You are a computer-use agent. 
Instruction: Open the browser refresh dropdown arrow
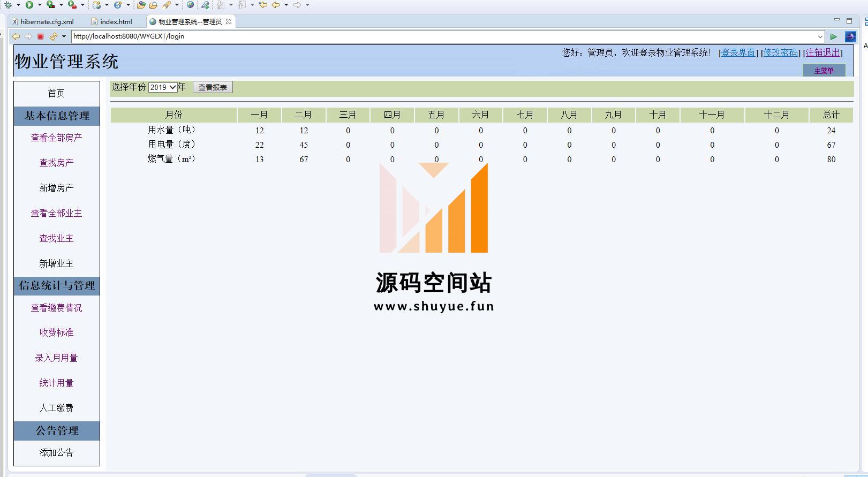point(64,36)
